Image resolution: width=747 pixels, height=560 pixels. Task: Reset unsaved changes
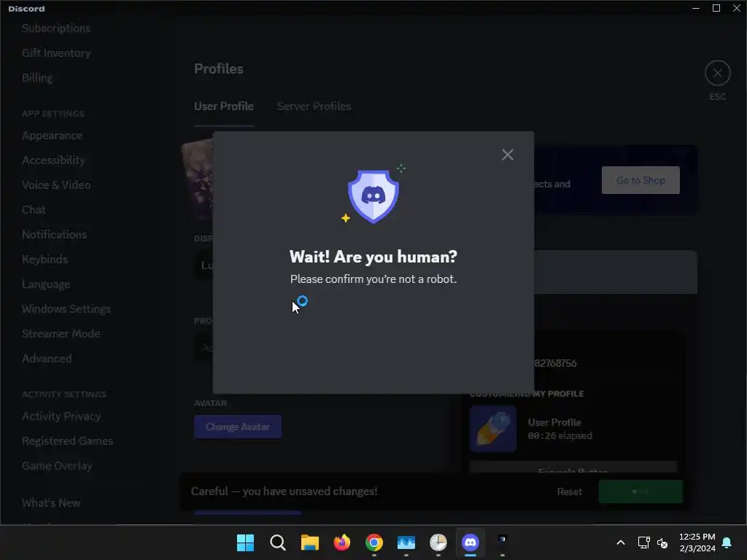(x=569, y=491)
